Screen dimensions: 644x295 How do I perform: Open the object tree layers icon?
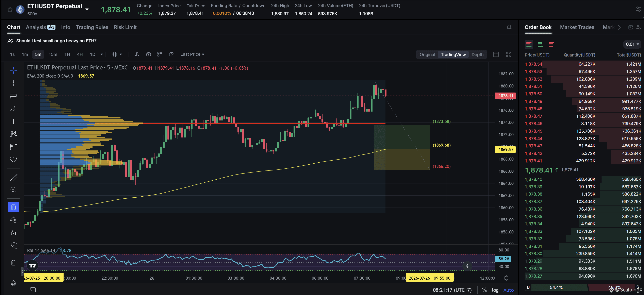point(14,283)
